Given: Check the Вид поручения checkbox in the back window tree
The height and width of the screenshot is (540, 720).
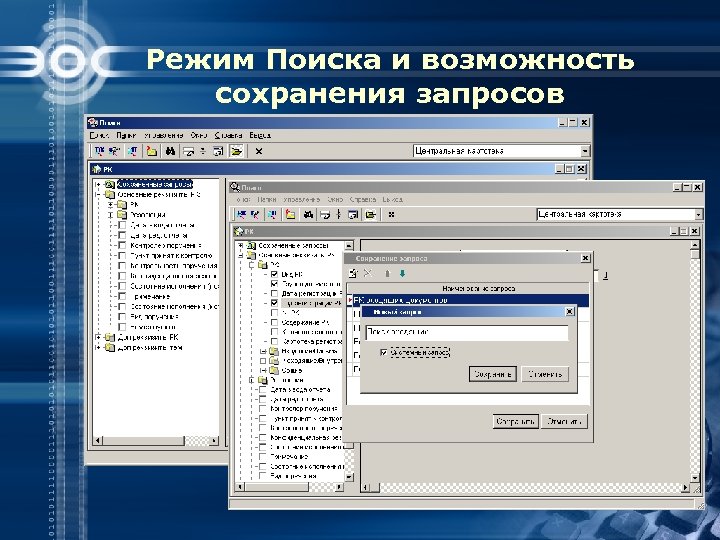Looking at the screenshot, I should click(122, 317).
